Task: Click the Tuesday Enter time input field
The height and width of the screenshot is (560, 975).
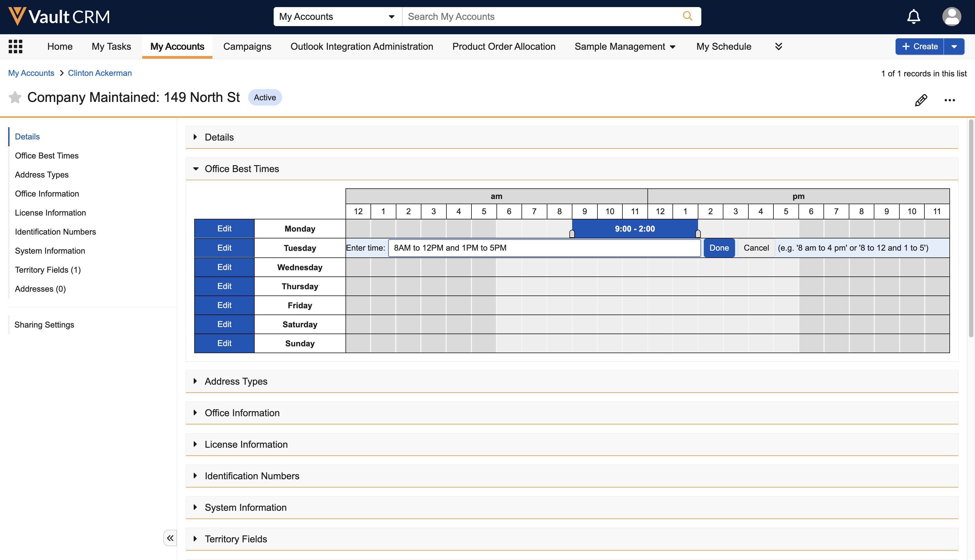Action: [x=544, y=248]
